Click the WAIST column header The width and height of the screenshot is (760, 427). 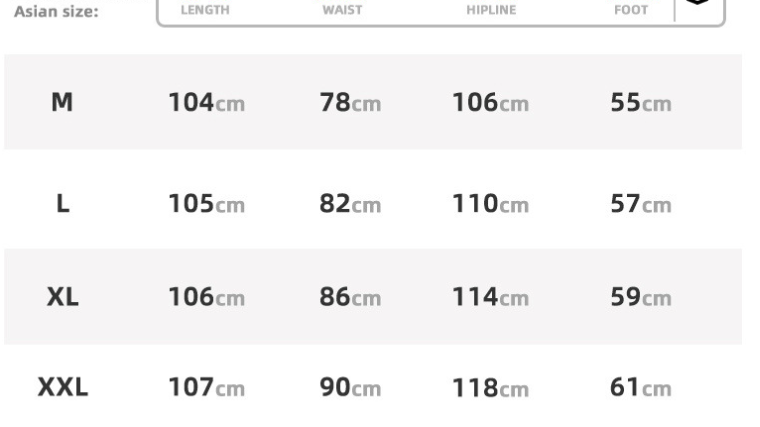point(342,10)
